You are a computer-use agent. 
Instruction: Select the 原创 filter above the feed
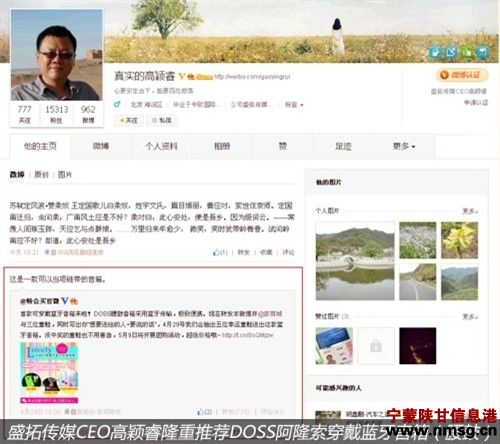pos(41,174)
